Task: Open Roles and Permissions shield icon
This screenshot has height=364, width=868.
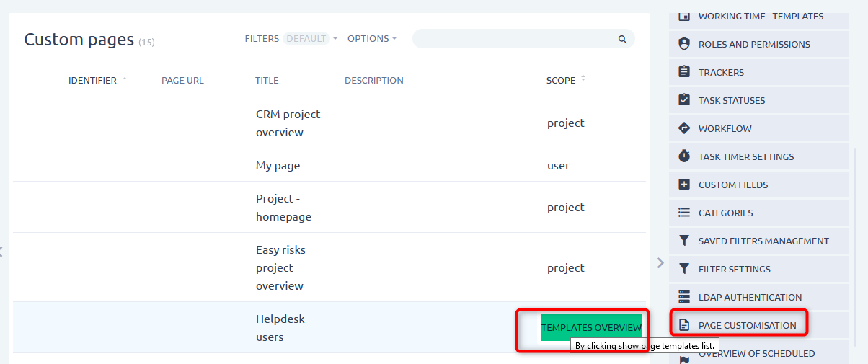Action: [684, 44]
